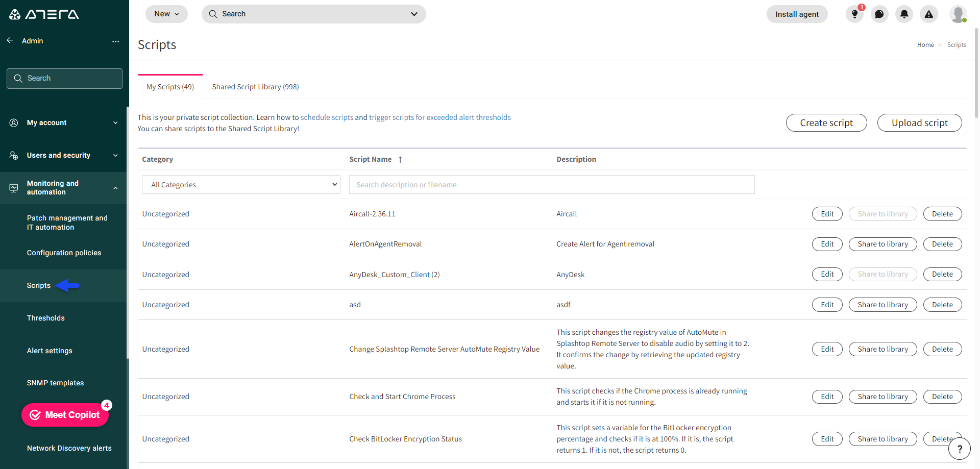Open the user profile avatar menu
This screenshot has height=469, width=980.
(958, 14)
